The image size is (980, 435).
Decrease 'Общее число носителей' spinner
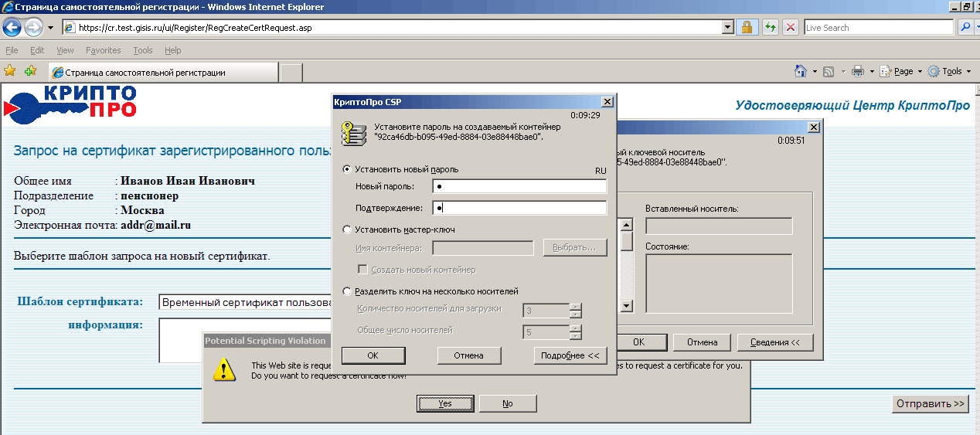point(575,336)
